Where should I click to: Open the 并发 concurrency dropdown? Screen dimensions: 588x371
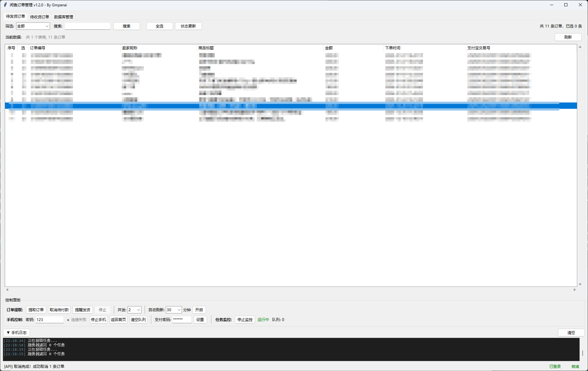click(134, 310)
